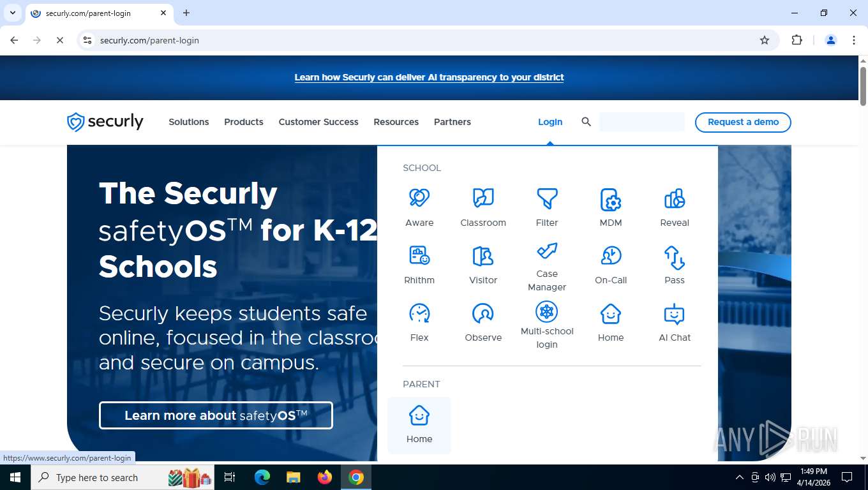Click Learn more about safetyOS button
The width and height of the screenshot is (868, 490).
(x=216, y=415)
